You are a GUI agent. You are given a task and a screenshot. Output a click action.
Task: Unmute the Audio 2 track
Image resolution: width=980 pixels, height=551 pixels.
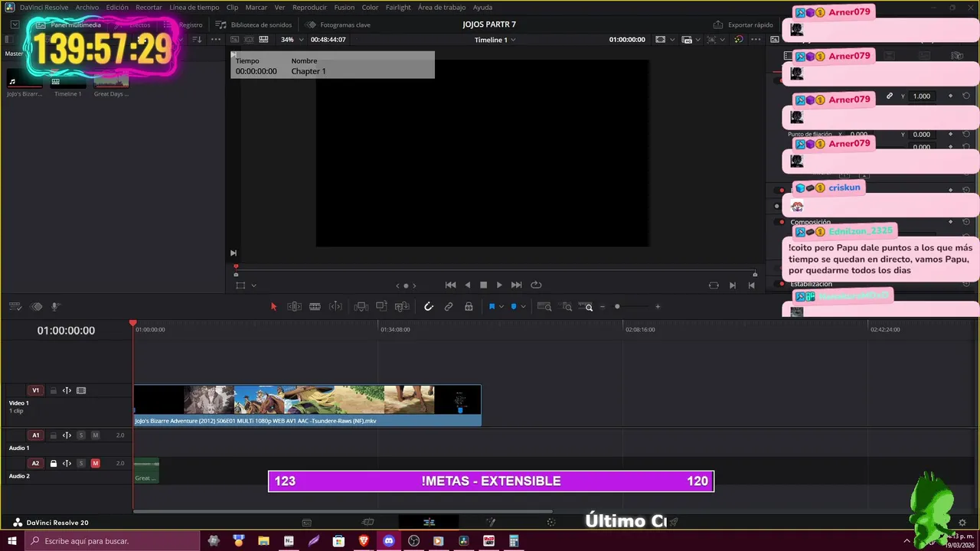tap(95, 464)
